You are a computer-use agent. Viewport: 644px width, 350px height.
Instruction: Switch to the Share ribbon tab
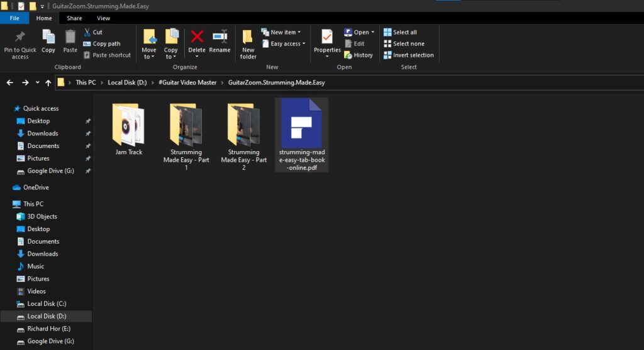click(74, 18)
